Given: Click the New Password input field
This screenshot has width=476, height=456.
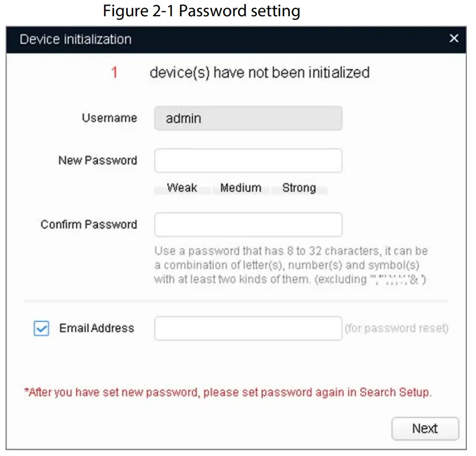Looking at the screenshot, I should point(248,160).
